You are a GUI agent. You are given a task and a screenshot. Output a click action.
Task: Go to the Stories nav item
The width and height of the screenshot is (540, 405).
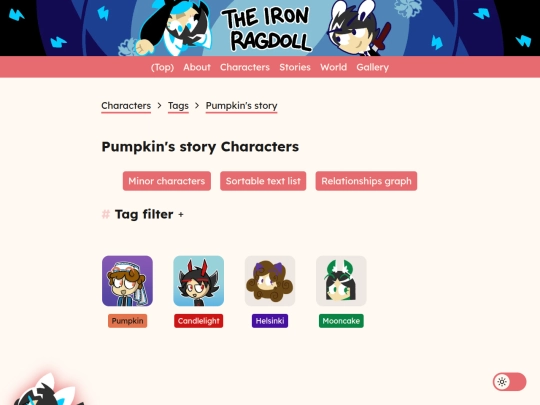click(x=295, y=67)
